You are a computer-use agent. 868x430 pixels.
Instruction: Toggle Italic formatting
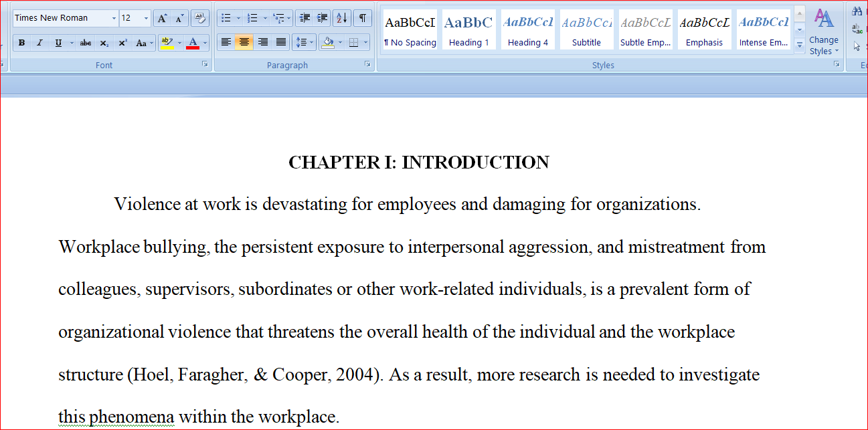39,43
